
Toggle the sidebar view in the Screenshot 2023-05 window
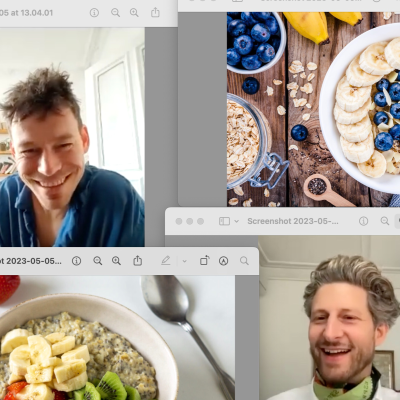224,221
